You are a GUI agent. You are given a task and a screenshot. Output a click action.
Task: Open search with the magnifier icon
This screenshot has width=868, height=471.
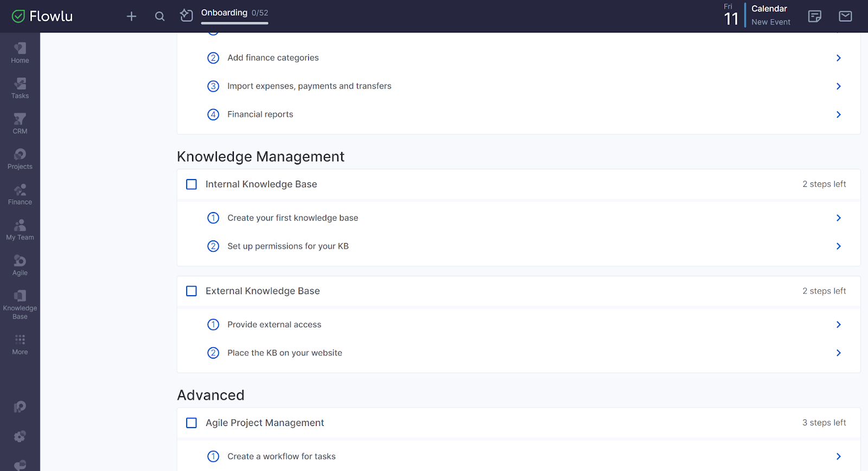(x=159, y=16)
